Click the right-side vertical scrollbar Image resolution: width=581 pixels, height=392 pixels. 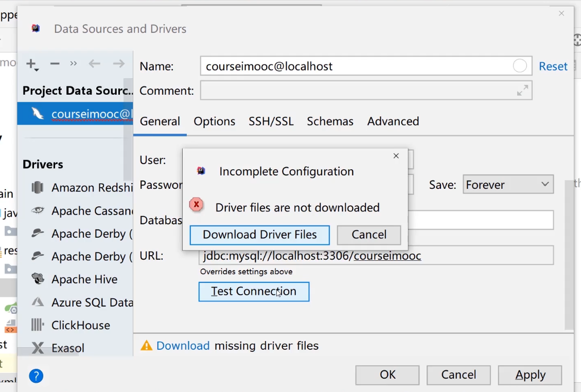[569, 255]
